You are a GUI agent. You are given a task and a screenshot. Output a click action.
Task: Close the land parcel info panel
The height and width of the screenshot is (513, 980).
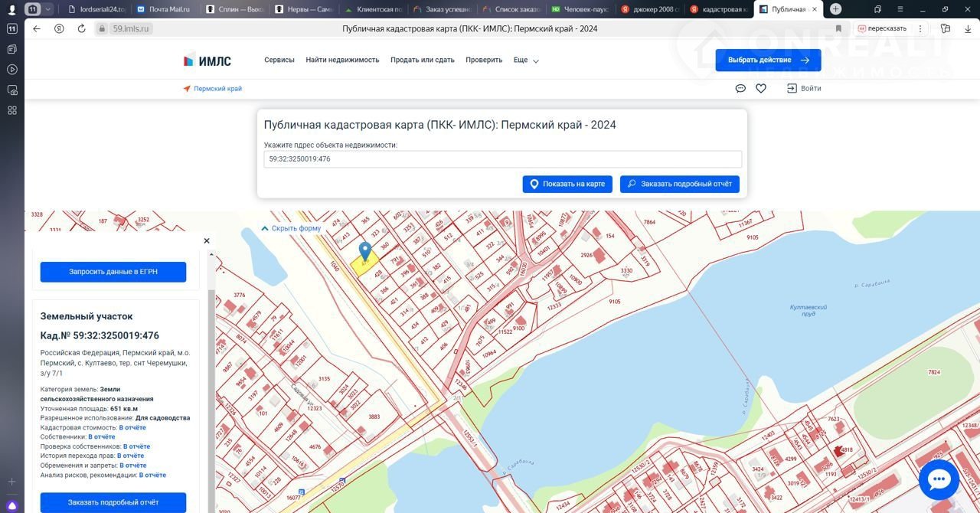pyautogui.click(x=206, y=240)
